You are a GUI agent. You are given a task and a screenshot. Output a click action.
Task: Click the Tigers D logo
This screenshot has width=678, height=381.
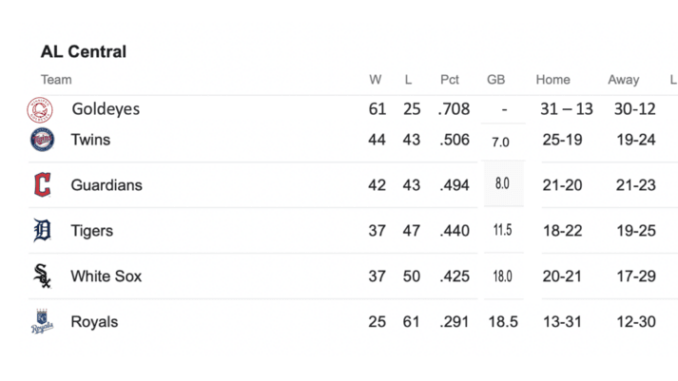[42, 230]
